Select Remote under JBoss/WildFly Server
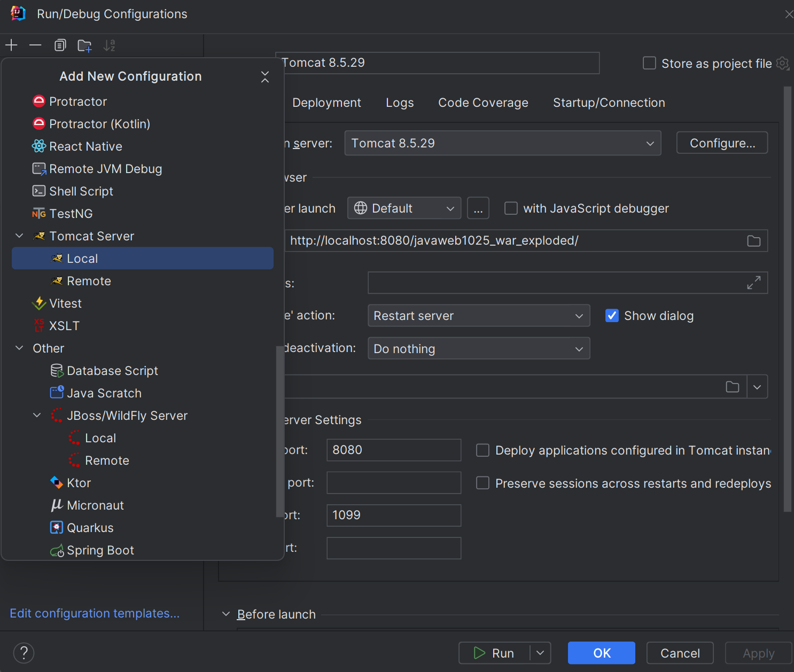This screenshot has height=672, width=794. 143,460
